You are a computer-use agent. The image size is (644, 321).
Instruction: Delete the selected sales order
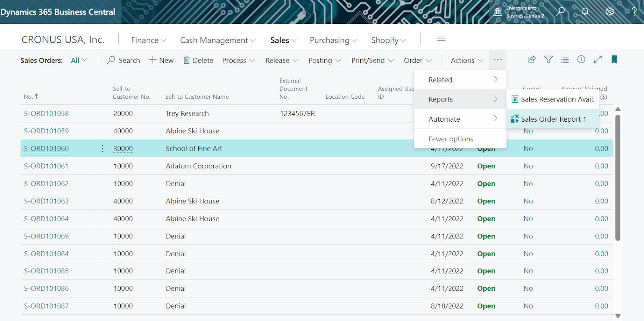[x=198, y=60]
